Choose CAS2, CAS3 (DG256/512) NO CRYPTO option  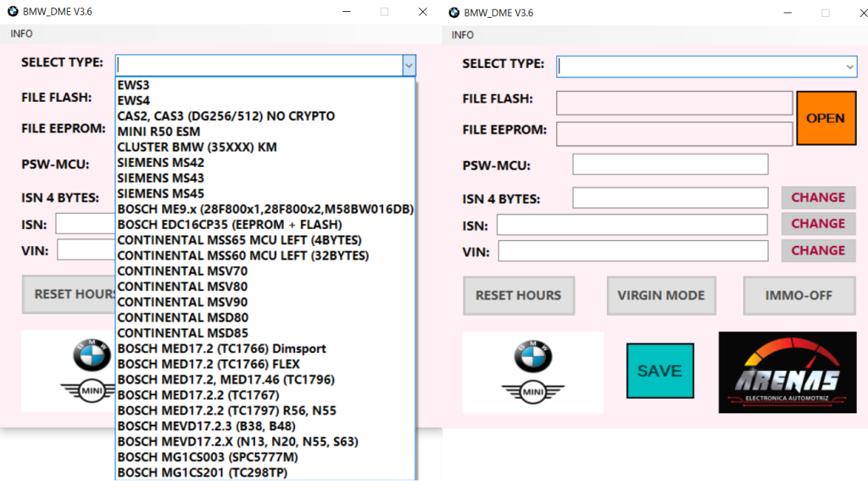pyautogui.click(x=265, y=116)
